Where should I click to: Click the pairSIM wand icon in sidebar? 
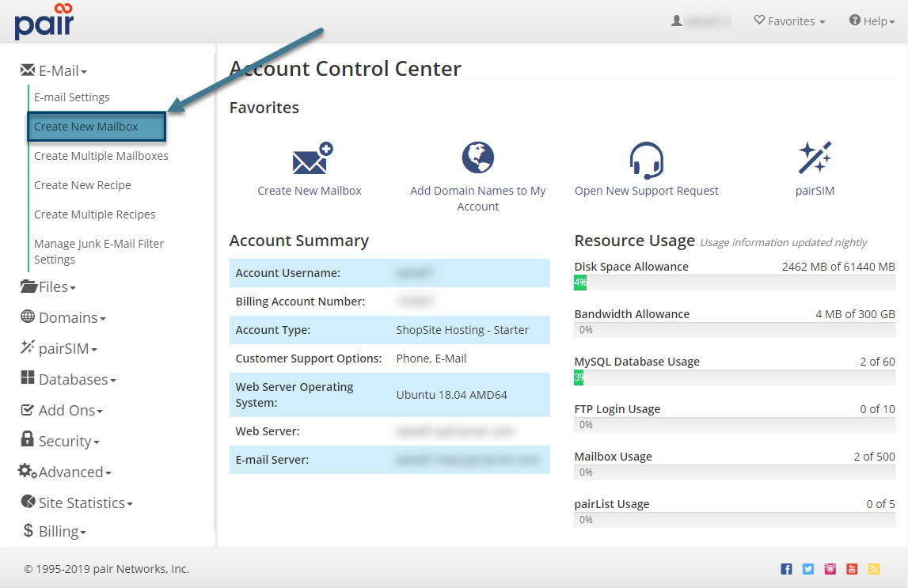[27, 347]
